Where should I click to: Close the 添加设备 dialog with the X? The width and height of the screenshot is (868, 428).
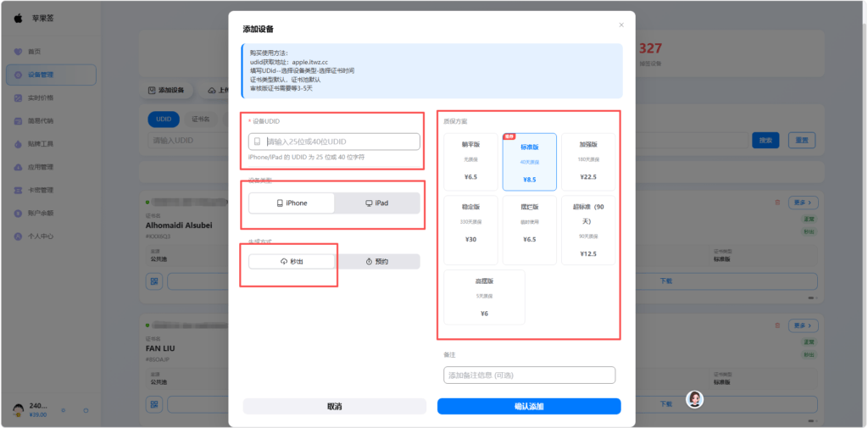click(621, 25)
